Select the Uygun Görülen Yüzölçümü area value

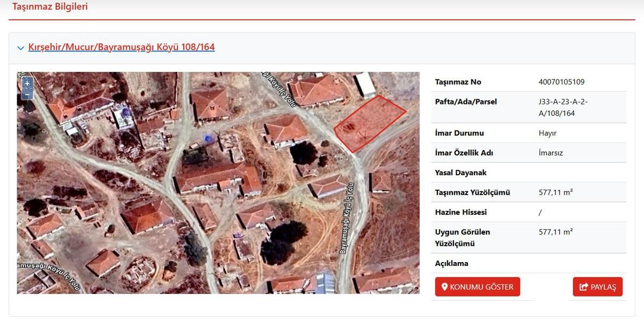click(x=555, y=232)
